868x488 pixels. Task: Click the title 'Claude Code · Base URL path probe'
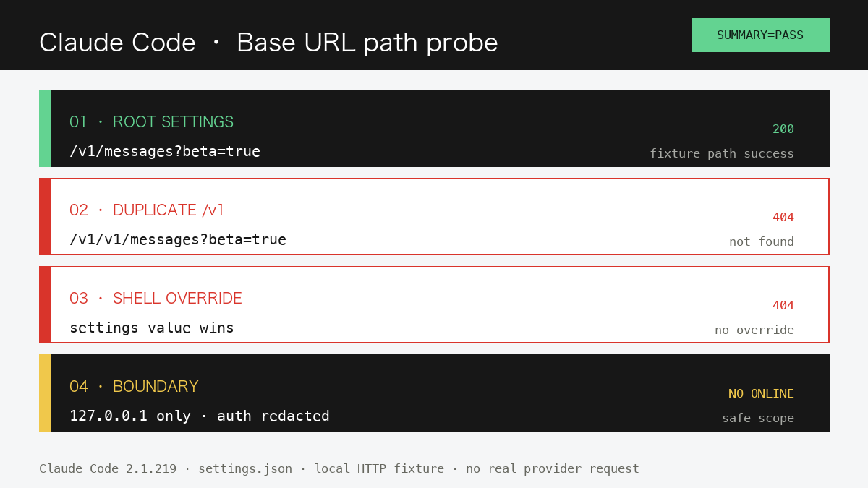click(268, 43)
